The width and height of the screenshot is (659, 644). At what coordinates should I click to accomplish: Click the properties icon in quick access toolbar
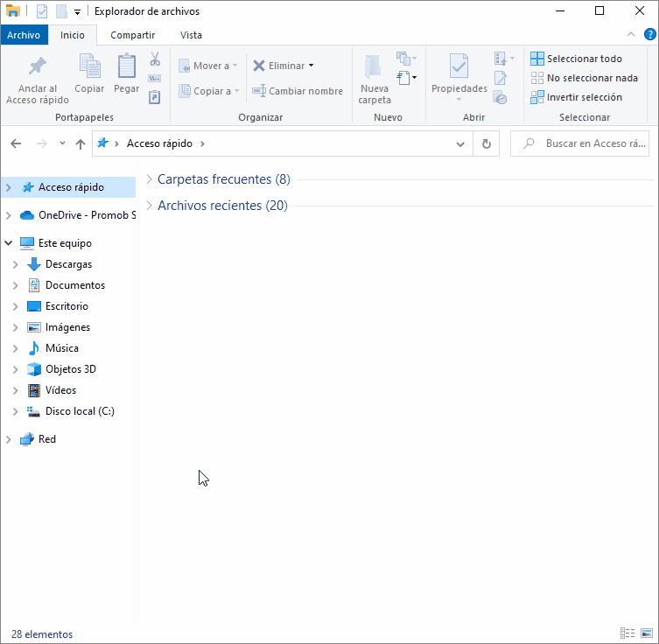42,11
